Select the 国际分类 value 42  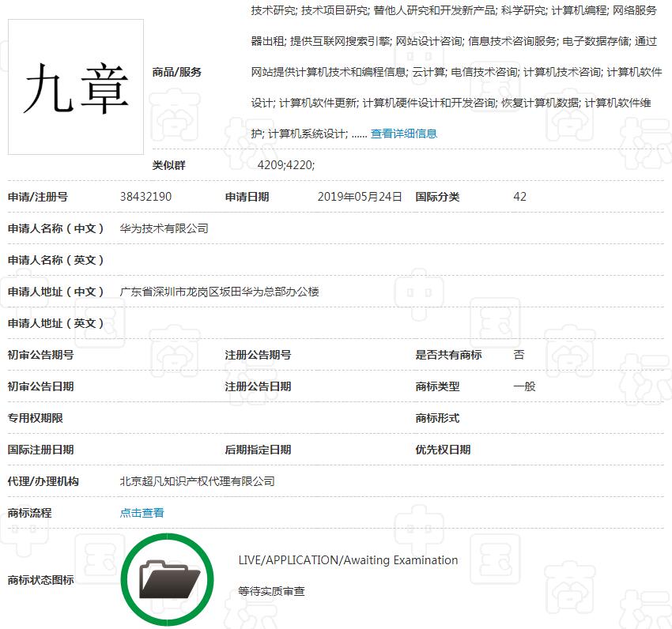pos(519,196)
